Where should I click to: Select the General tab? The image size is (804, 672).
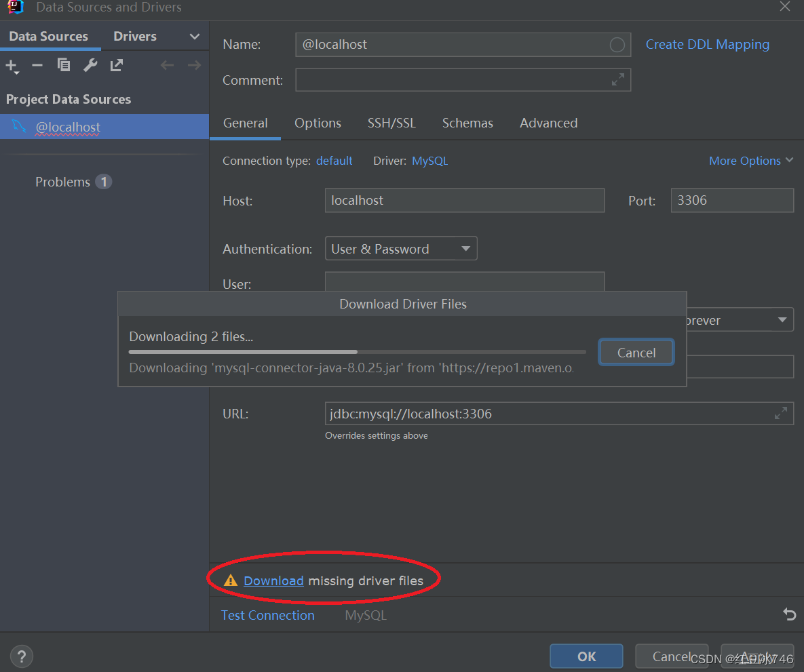[245, 123]
